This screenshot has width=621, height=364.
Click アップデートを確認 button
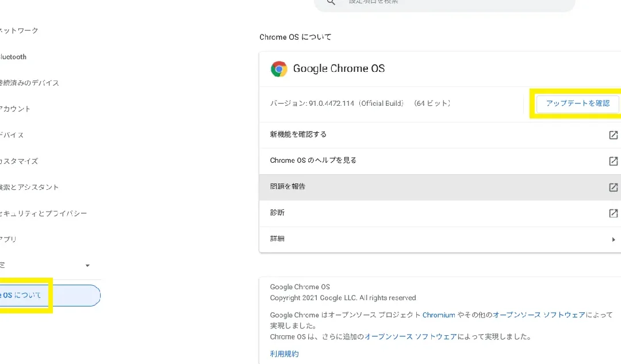click(578, 104)
